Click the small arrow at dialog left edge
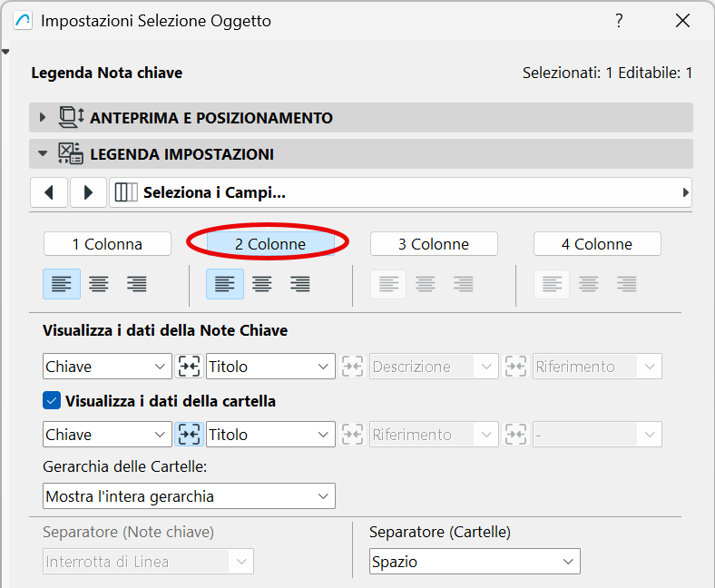 point(5,52)
